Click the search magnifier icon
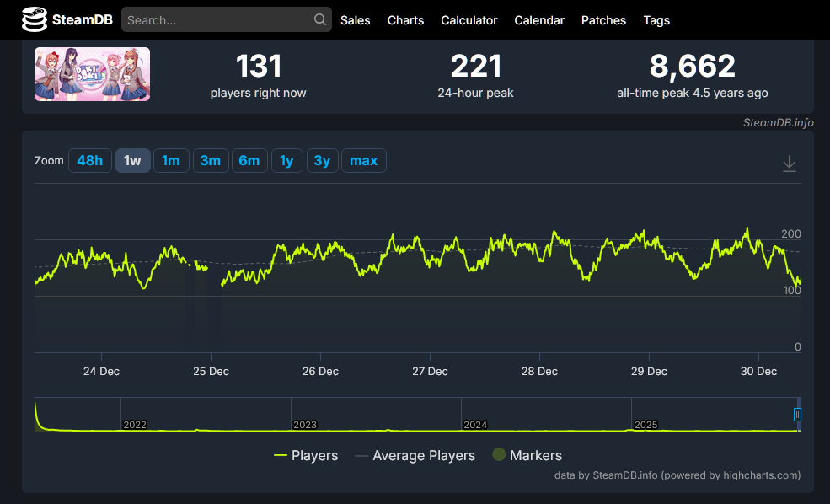830x504 pixels. 319,19
